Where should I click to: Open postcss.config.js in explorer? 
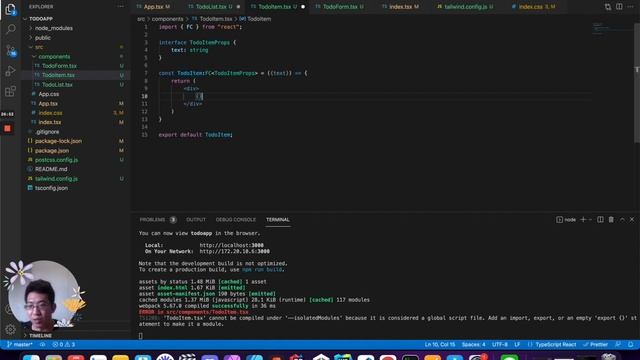pos(56,160)
